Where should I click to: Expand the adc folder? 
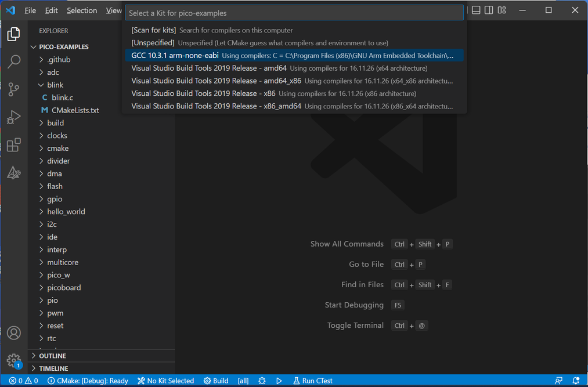point(101,73)
